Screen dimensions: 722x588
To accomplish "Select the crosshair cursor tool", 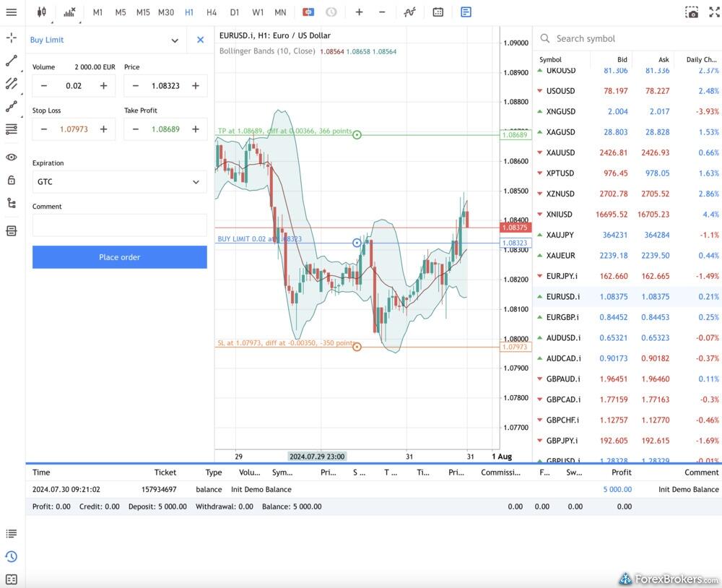I will tap(11, 38).
